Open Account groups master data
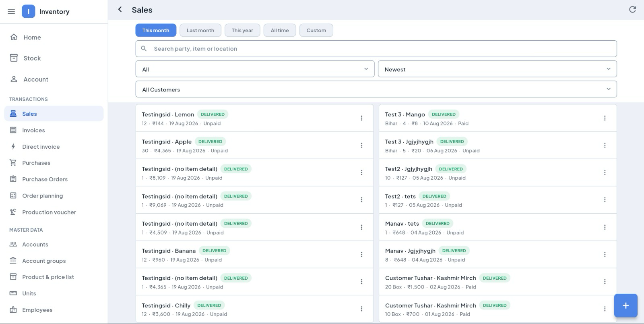 click(x=54, y=261)
